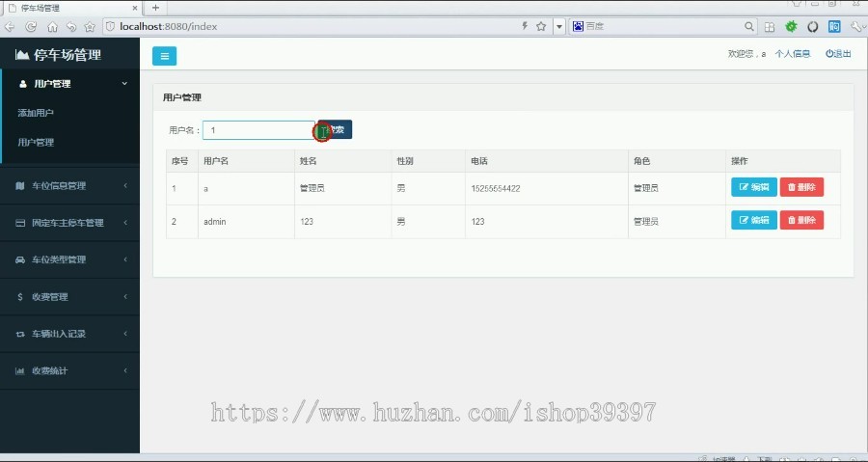Click the car icon beside 车位类型管理
The width and height of the screenshot is (868, 462).
pos(20,259)
